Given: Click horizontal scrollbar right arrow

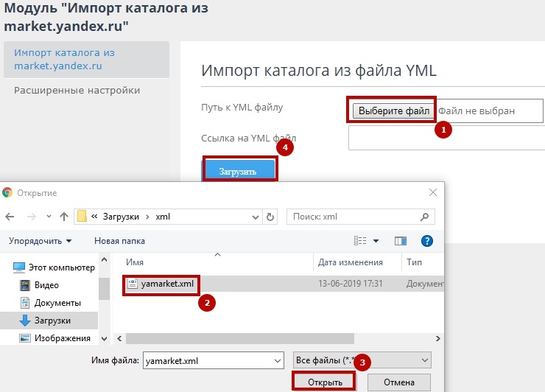Looking at the screenshot, I should 437,338.
